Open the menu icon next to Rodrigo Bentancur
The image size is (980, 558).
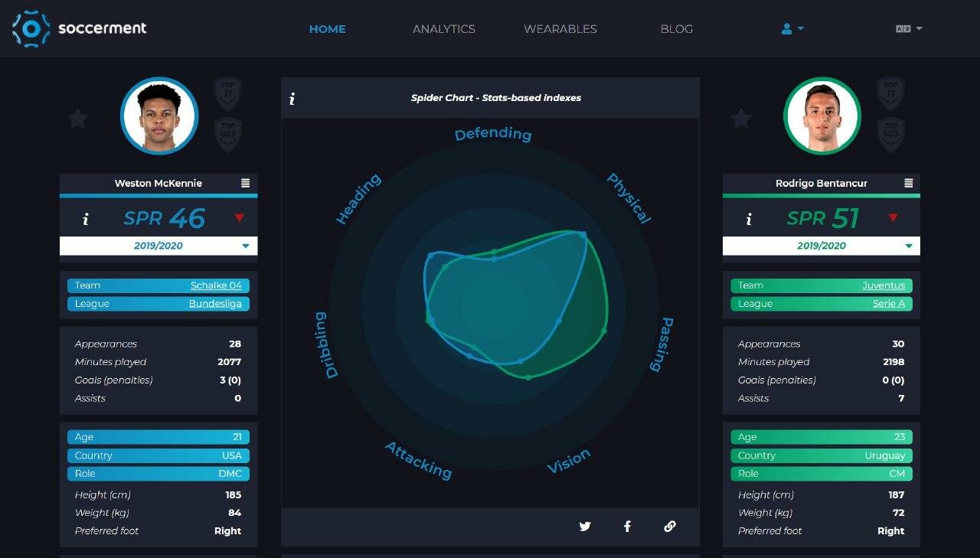(908, 183)
